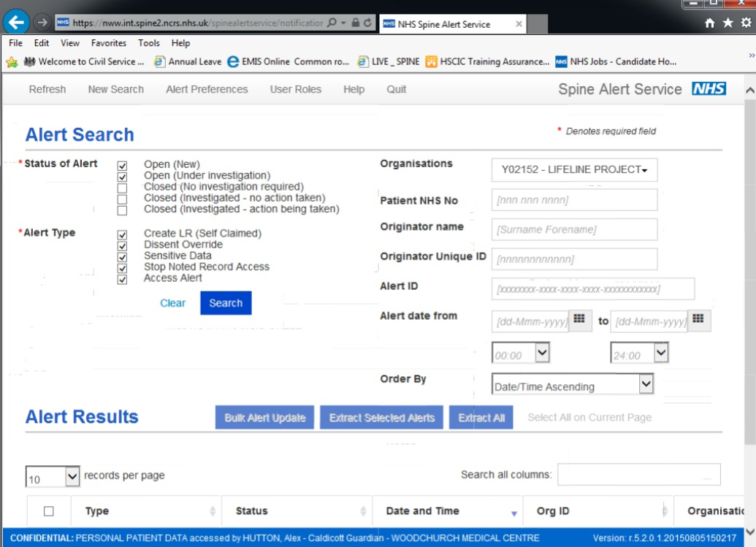Screen dimensions: 756x547
Task: Open favorites star icon in the top right
Action: pos(728,23)
